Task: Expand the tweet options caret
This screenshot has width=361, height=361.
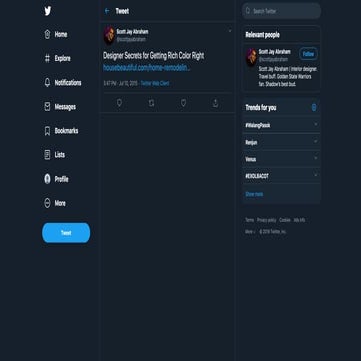Action: (230, 31)
